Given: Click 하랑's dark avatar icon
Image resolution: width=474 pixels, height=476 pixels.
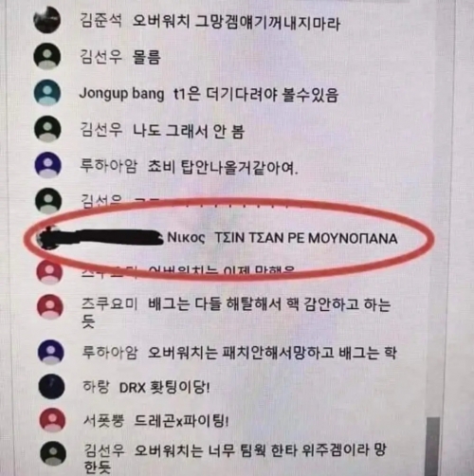Looking at the screenshot, I should (51, 386).
